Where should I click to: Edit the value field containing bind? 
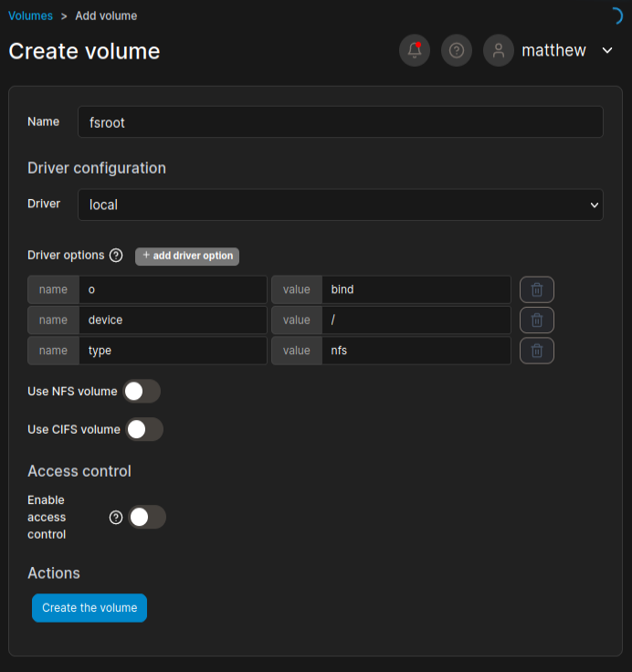tap(416, 289)
